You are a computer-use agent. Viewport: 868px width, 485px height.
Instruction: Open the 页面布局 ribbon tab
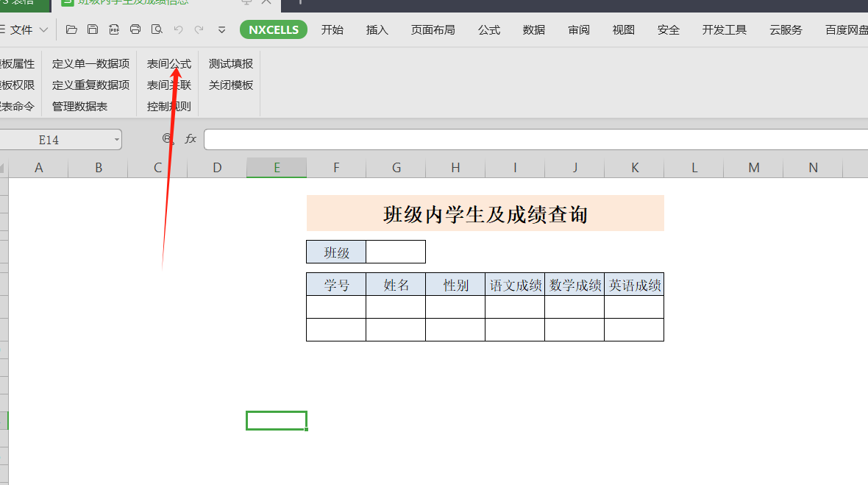[433, 30]
